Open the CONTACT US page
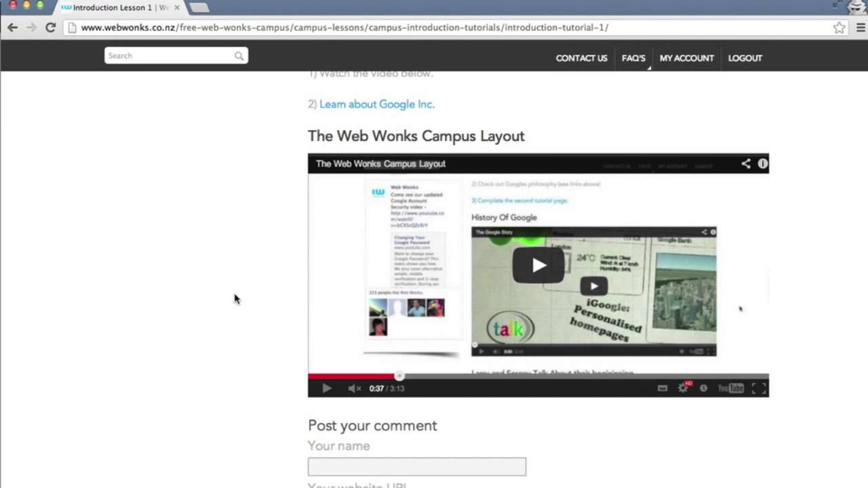868x488 pixels. [x=582, y=58]
